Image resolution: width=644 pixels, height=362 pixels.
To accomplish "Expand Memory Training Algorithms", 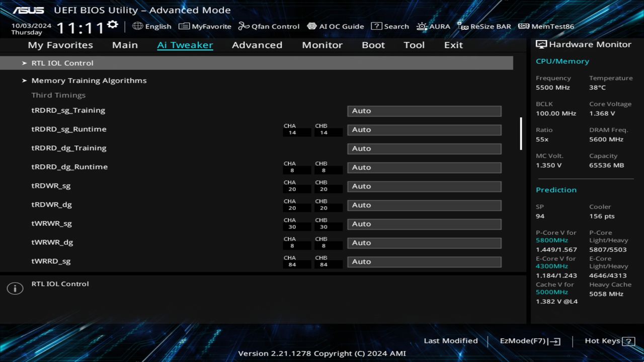I will coord(89,80).
